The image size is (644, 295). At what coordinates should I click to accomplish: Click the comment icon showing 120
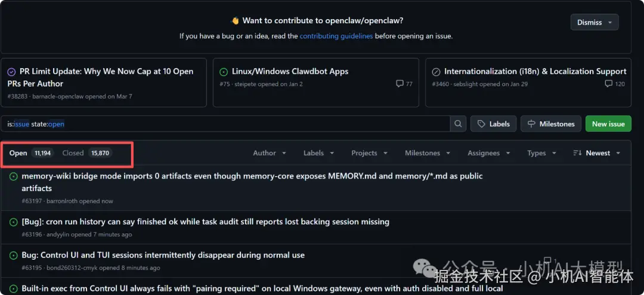coord(609,84)
